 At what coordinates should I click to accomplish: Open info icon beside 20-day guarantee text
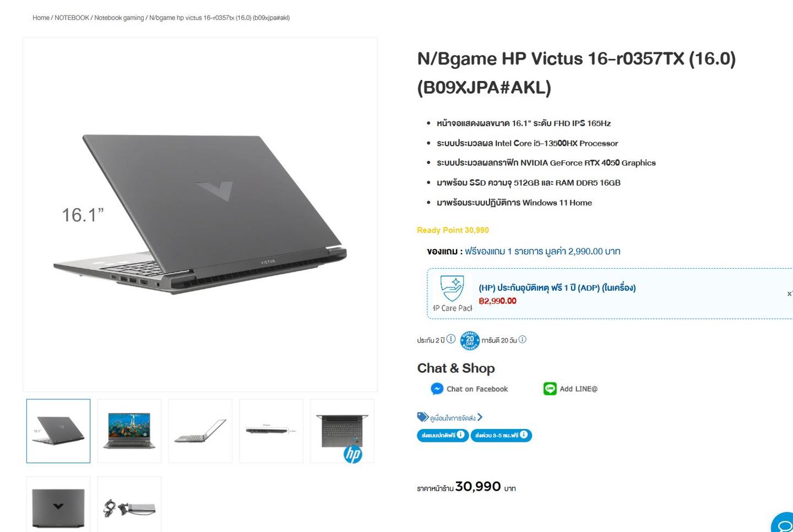click(x=522, y=339)
